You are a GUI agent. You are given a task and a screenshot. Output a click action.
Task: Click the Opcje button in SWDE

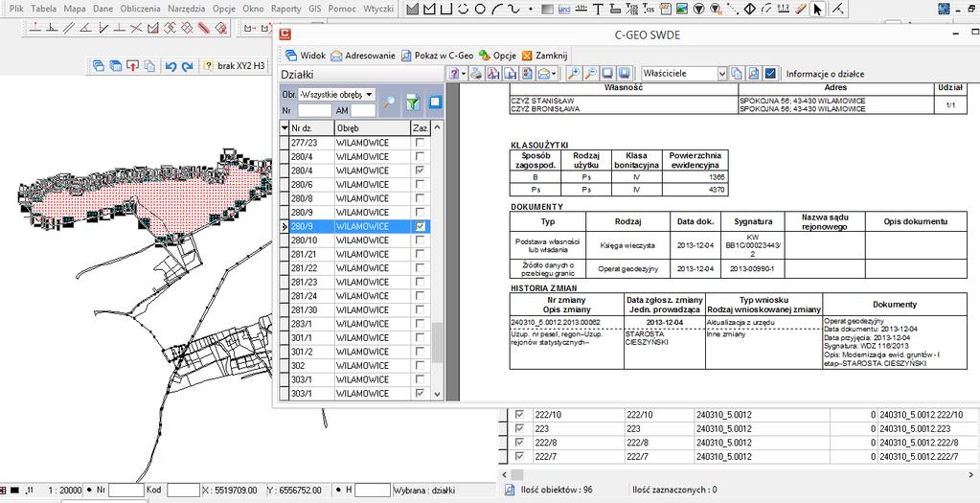click(497, 55)
